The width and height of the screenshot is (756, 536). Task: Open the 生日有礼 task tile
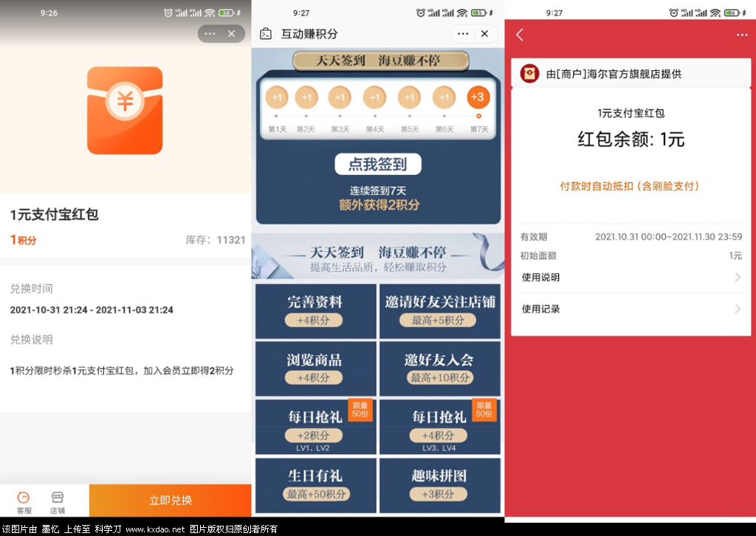point(315,485)
